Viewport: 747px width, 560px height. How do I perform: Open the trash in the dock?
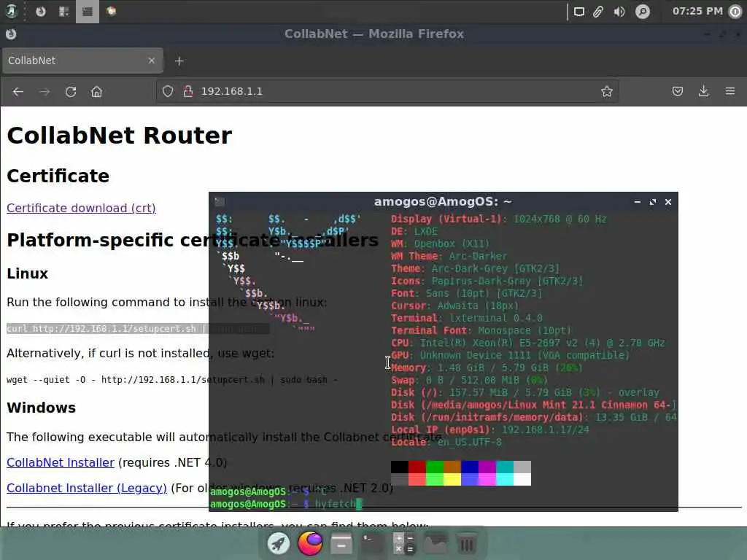(x=466, y=543)
